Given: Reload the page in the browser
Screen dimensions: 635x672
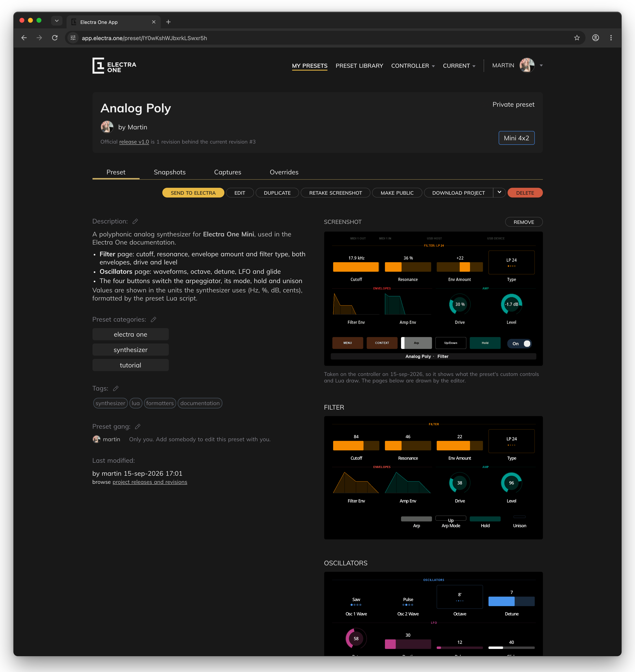Looking at the screenshot, I should click(55, 38).
